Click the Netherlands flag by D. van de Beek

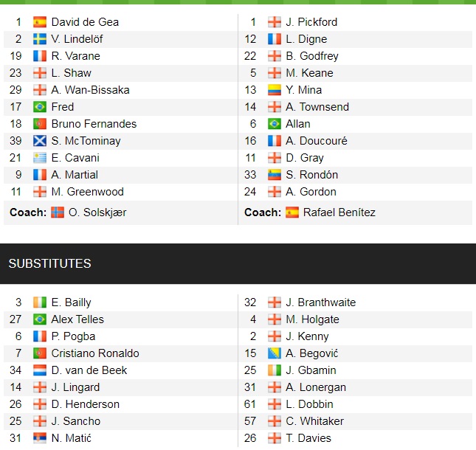[x=40, y=370]
